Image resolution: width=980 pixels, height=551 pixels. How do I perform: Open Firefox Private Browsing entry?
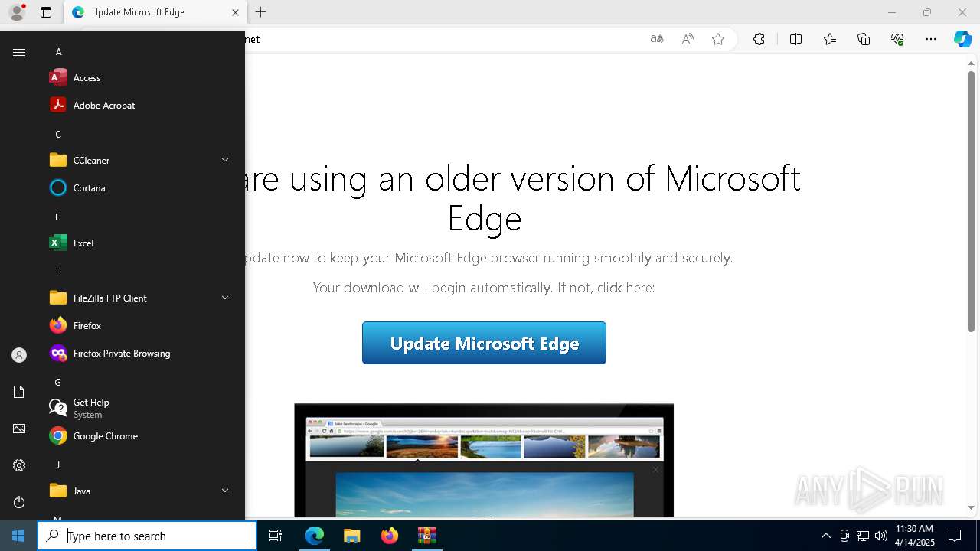click(x=142, y=353)
